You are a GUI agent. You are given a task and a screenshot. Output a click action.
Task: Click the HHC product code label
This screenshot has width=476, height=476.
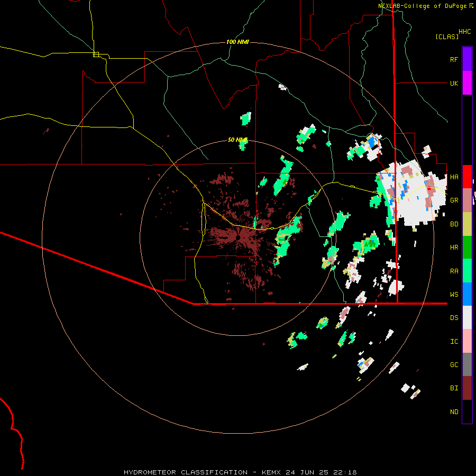tap(465, 32)
